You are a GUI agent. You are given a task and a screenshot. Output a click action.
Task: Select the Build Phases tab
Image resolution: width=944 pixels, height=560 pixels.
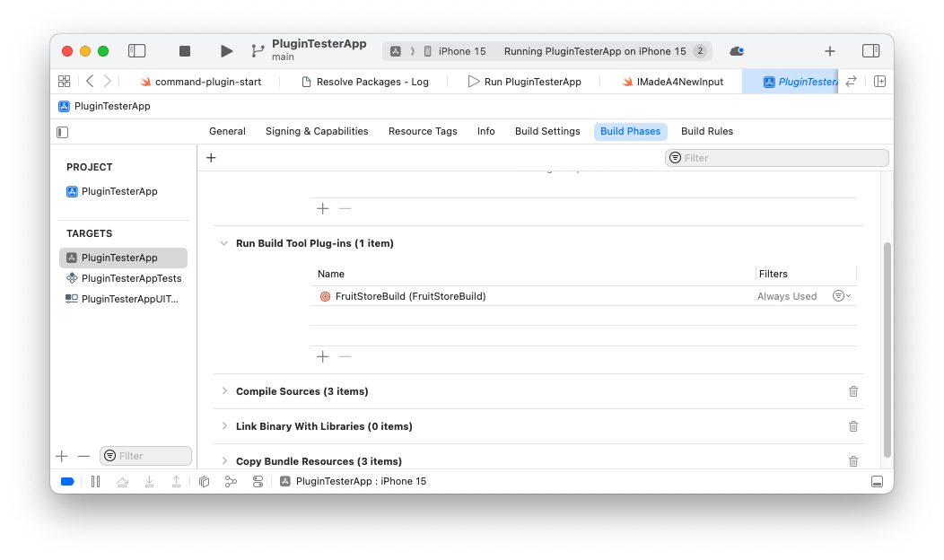pyautogui.click(x=630, y=131)
